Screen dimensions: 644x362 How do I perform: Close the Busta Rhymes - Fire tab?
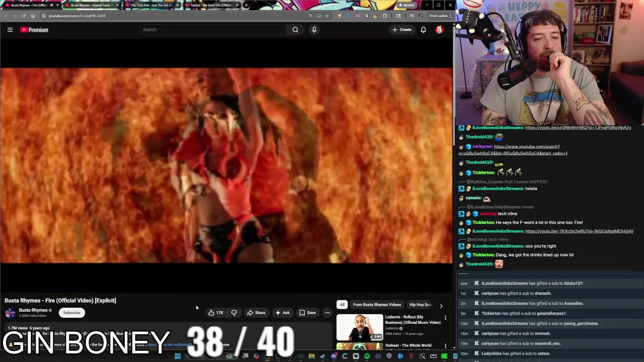[57, 5]
